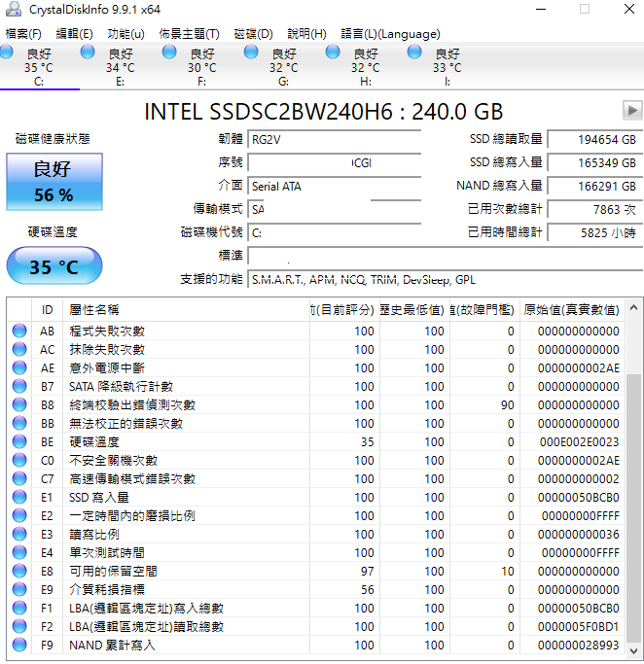Switch to drive G: status indicator
The image size is (644, 664).
pos(251,52)
